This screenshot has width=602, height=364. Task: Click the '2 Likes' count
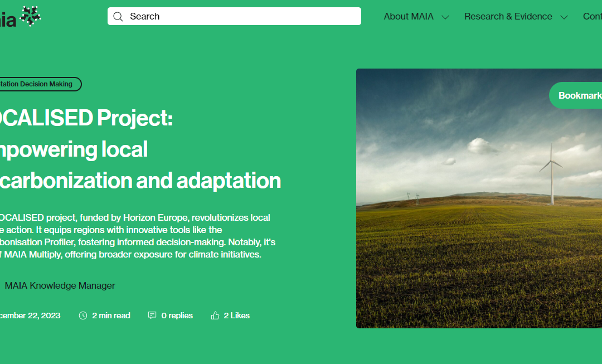(236, 316)
